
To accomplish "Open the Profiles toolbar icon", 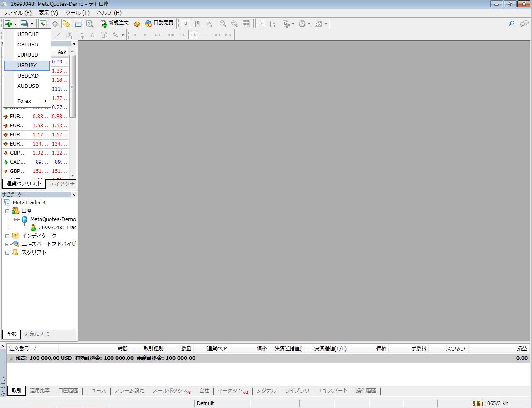I will [24, 24].
